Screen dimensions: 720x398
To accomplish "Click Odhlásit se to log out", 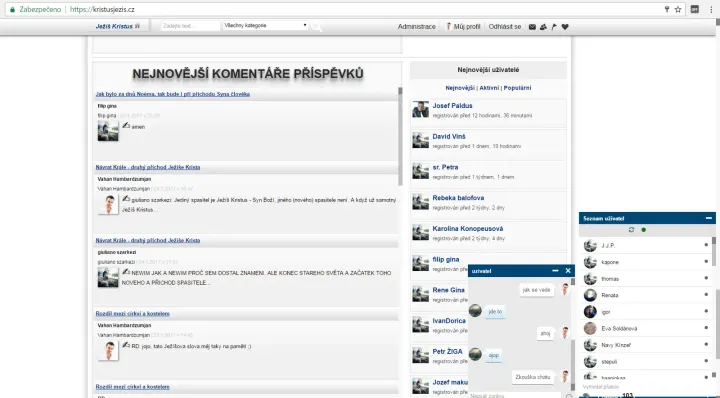I will pyautogui.click(x=505, y=27).
